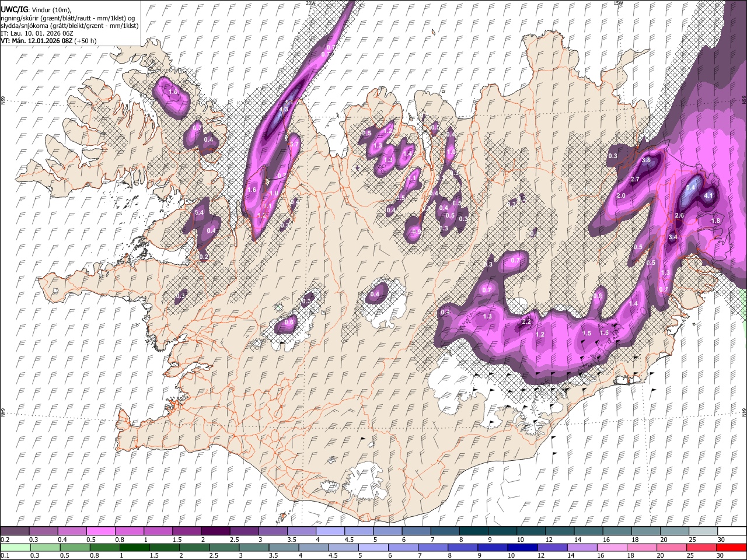This screenshot has height=560, width=747.
Task: Click the valid time 'VT: Mán. 12.01.2026 08Z'
Action: pos(36,41)
